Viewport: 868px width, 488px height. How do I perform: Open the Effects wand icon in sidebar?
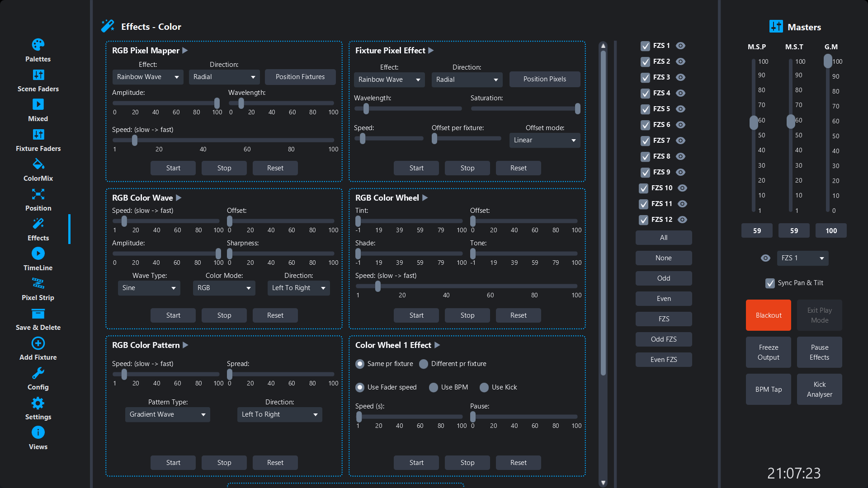(x=38, y=224)
